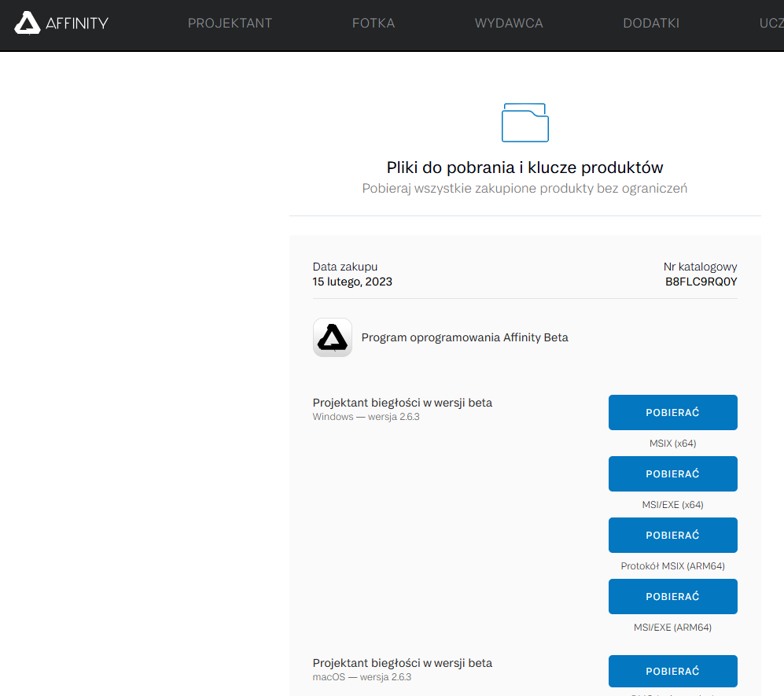Download the MSI/EXE (x64) installer via POBIERAĆ
This screenshot has width=784, height=696.
pos(673,473)
